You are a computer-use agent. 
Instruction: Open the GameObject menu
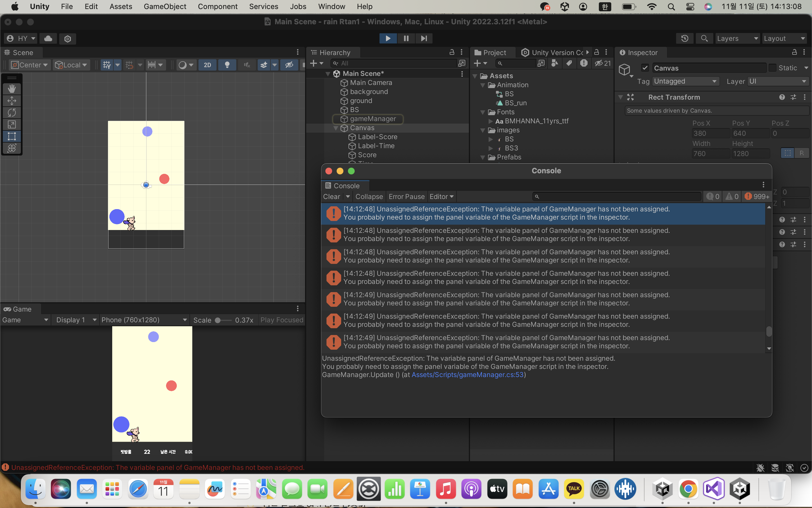pos(165,6)
